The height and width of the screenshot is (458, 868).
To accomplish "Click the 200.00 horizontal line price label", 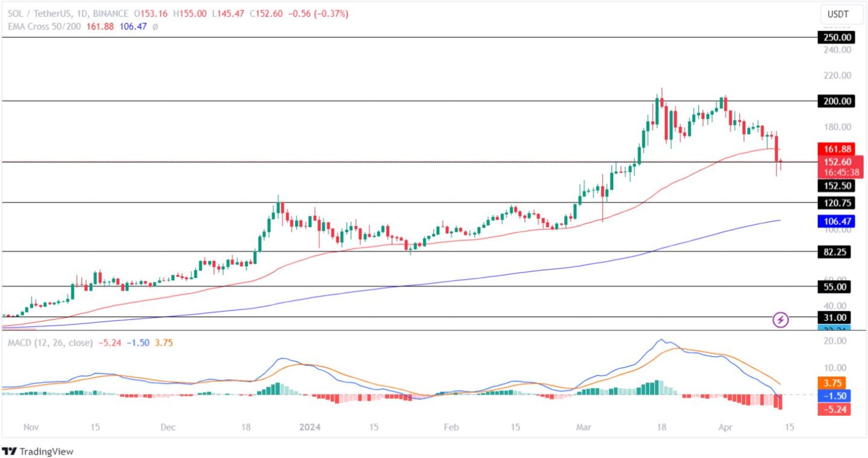I will tap(836, 101).
